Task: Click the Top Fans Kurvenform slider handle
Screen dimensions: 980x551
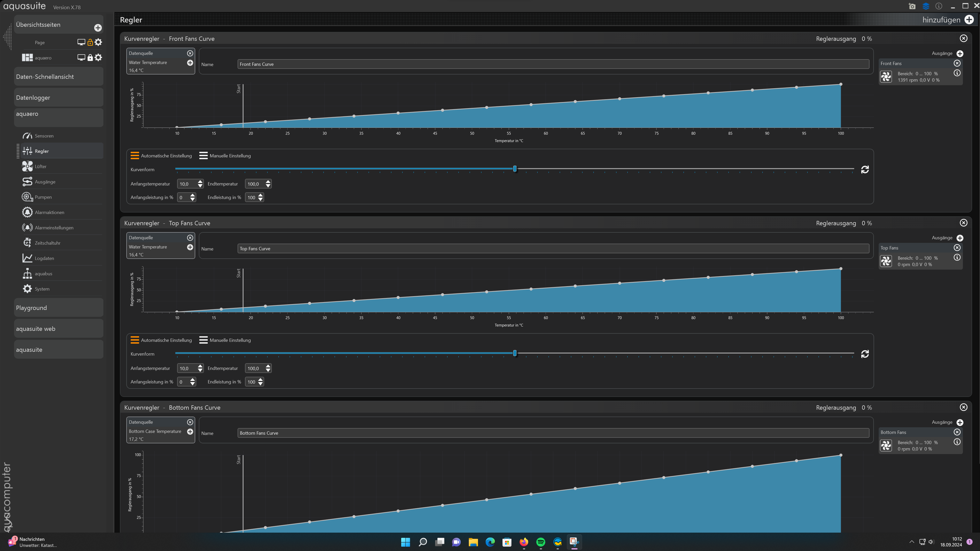Action: pos(515,353)
